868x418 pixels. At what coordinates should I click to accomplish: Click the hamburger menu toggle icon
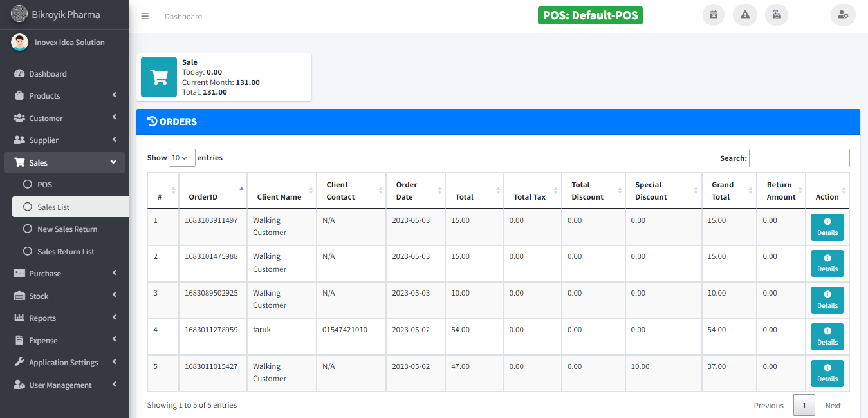pos(145,16)
